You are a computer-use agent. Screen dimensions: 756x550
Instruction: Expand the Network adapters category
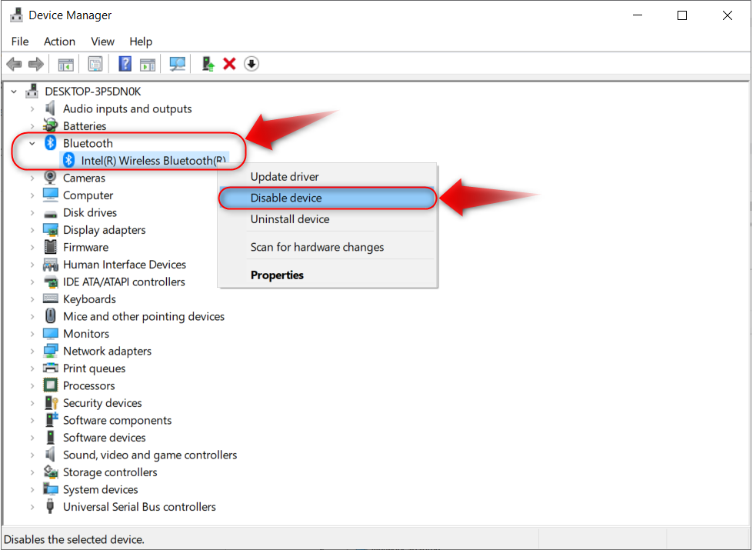point(32,352)
